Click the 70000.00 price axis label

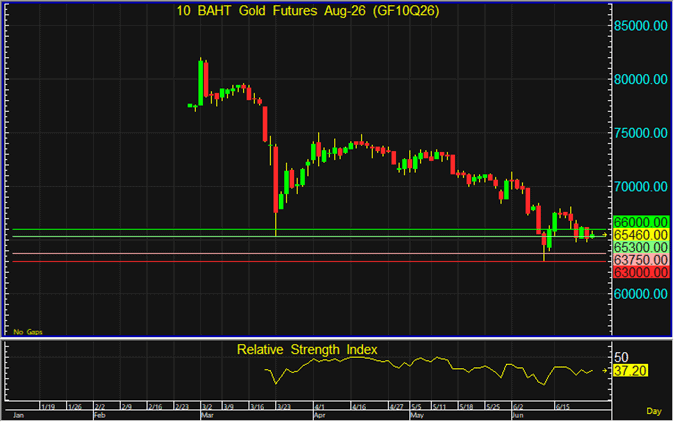point(640,187)
